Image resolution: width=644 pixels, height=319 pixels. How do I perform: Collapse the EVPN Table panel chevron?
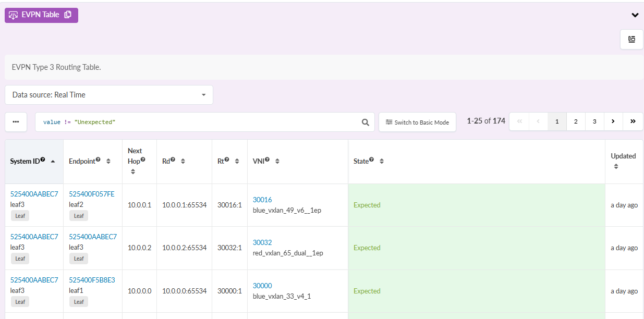click(635, 15)
